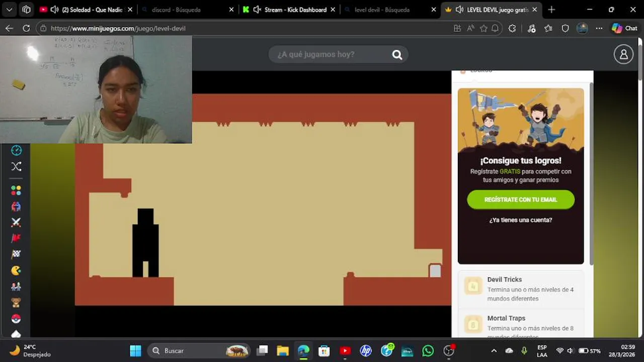
Task: Select the two-player fighters category icon
Action: [16, 206]
